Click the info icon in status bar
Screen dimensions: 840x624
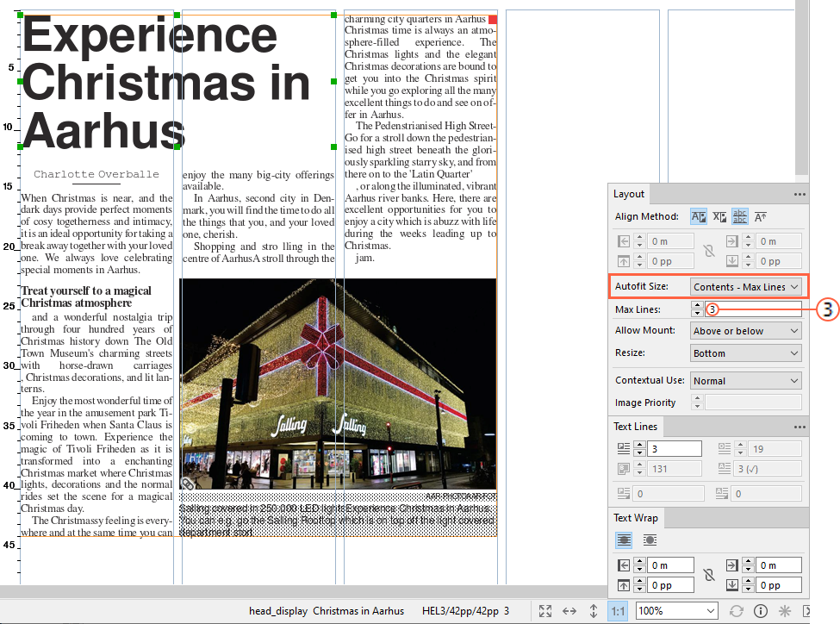(x=761, y=611)
